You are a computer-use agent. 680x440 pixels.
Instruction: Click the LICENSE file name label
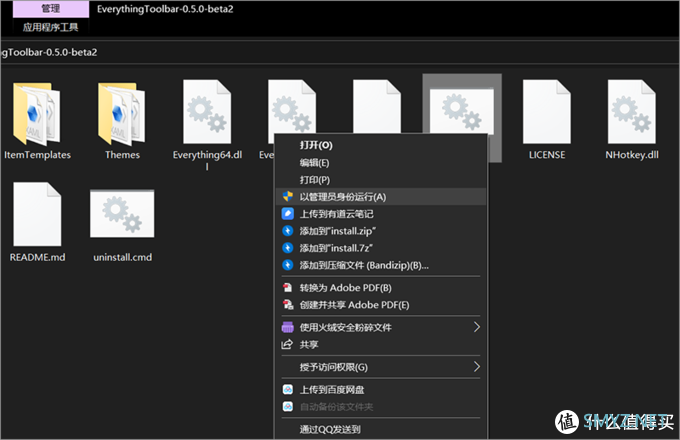pyautogui.click(x=547, y=155)
